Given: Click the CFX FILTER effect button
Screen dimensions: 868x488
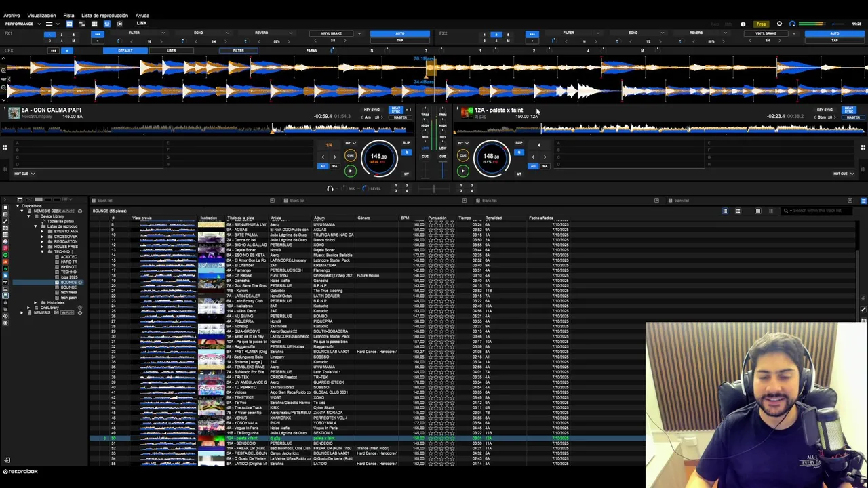Looking at the screenshot, I should 239,50.
